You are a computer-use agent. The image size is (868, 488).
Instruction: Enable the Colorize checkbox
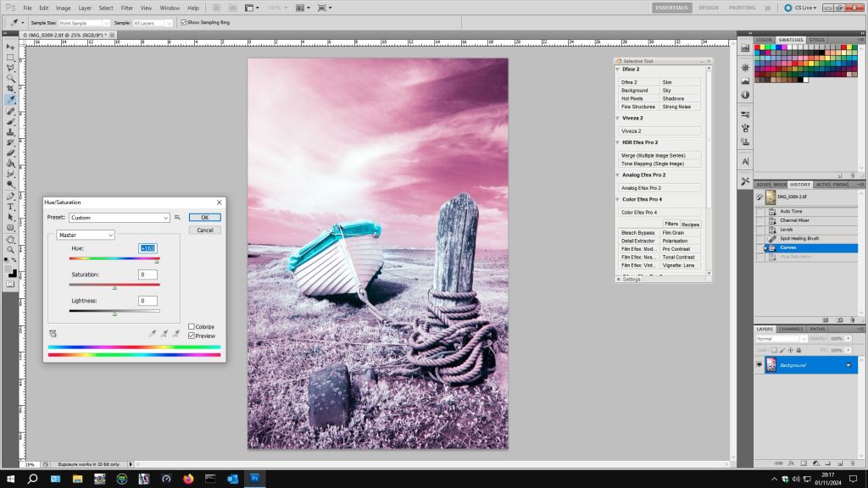coord(192,326)
